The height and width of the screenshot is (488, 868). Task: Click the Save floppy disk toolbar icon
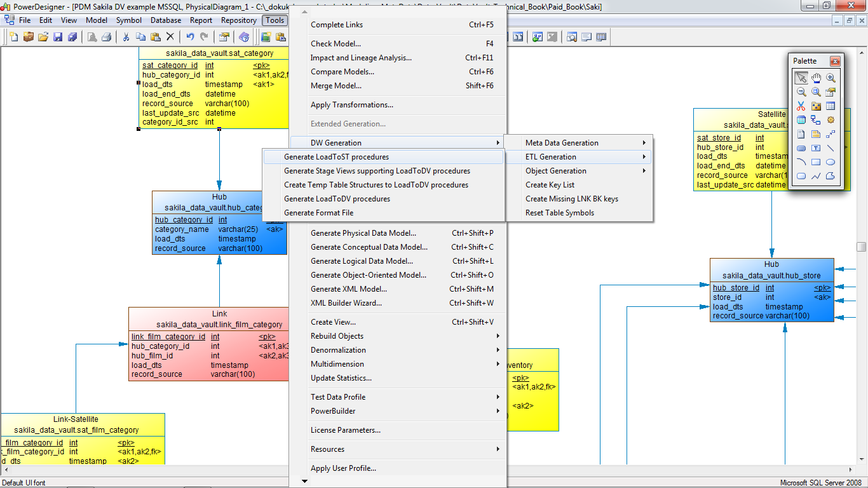58,37
